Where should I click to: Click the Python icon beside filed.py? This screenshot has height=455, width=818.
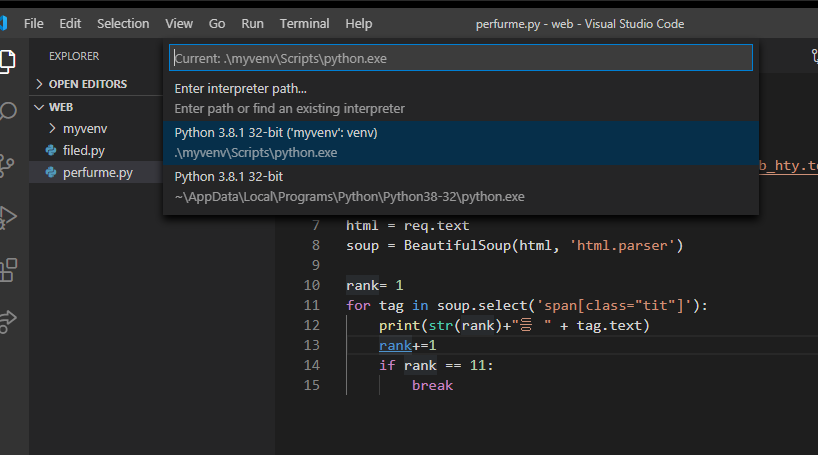coord(51,150)
